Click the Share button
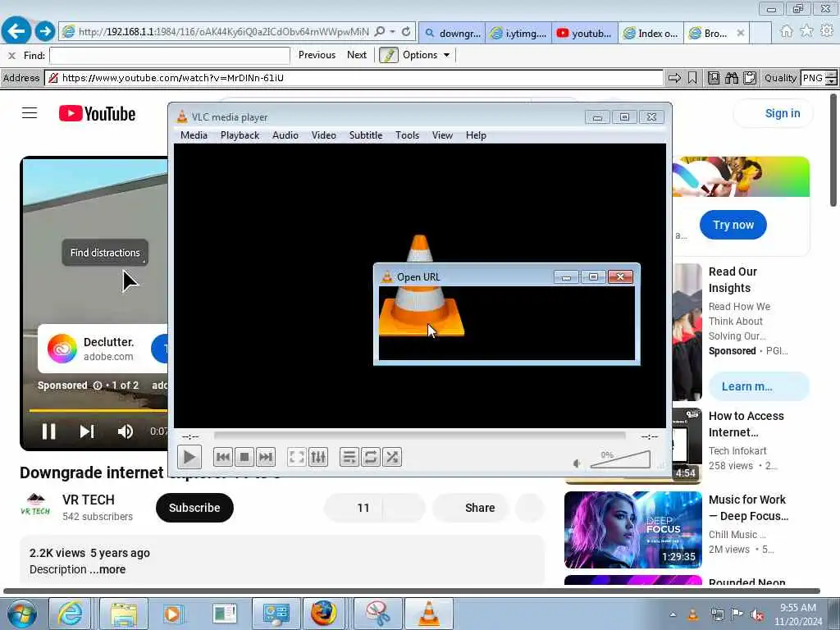This screenshot has height=630, width=840. (472, 507)
